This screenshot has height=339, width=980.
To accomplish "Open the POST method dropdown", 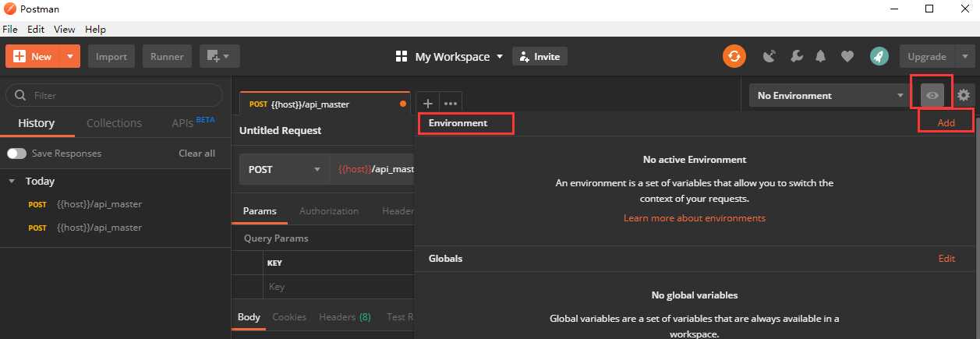I will coord(284,169).
